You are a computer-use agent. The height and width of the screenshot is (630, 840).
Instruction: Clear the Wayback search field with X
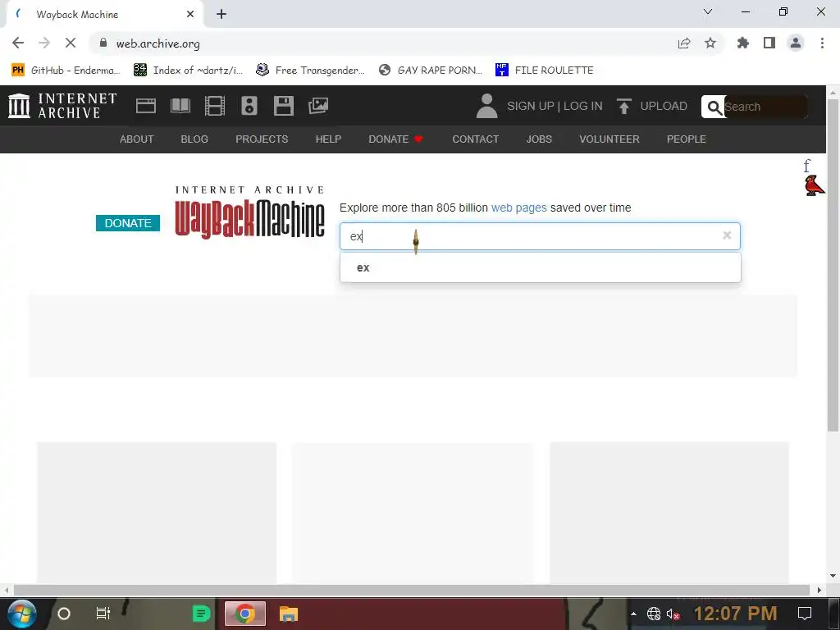pos(727,235)
